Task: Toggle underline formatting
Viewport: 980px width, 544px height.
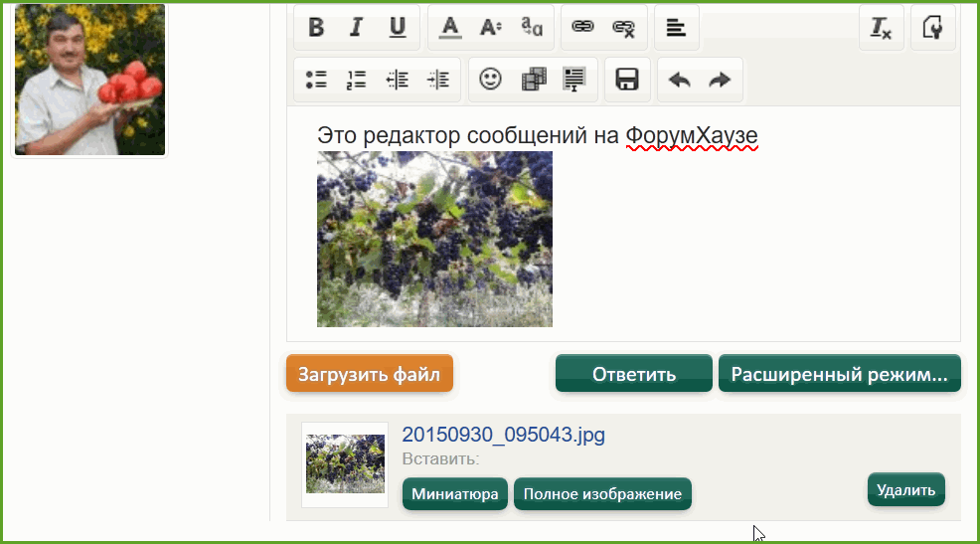Action: click(398, 28)
